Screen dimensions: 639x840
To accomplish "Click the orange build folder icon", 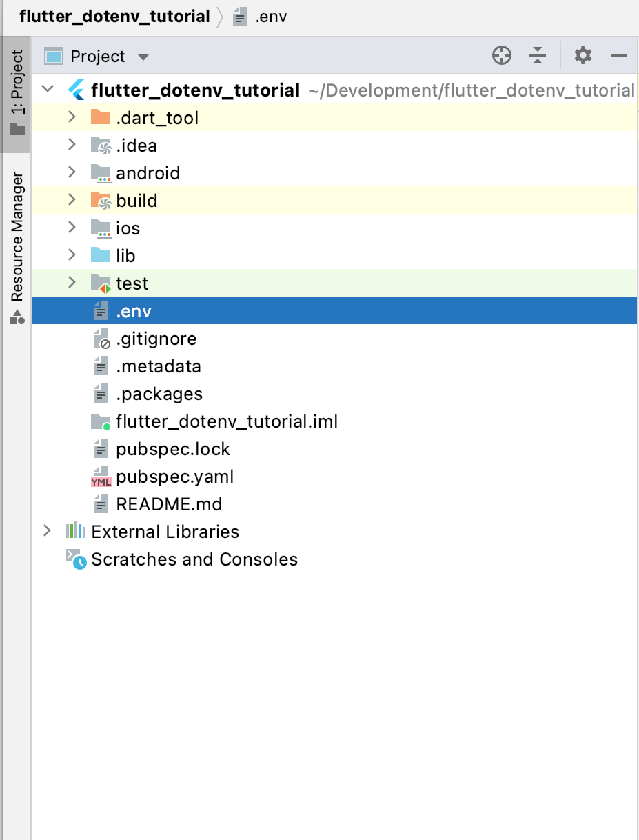I will pos(101,201).
